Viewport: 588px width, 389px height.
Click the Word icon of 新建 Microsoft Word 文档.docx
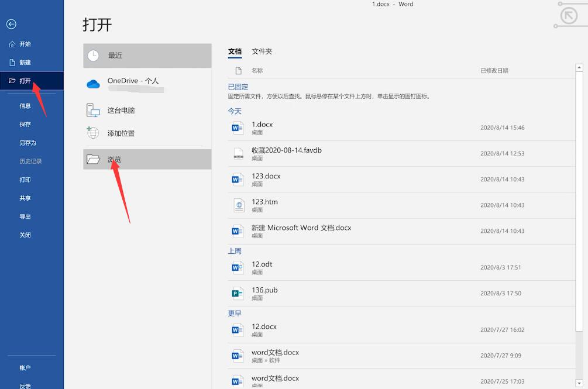(238, 231)
